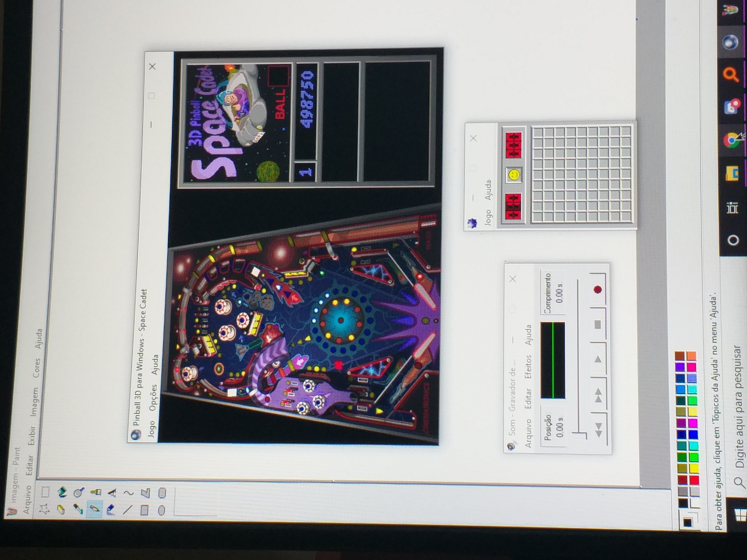Viewport: 747px width, 560px height.
Task: Pick the pure blue color swatch
Action: coord(693,434)
